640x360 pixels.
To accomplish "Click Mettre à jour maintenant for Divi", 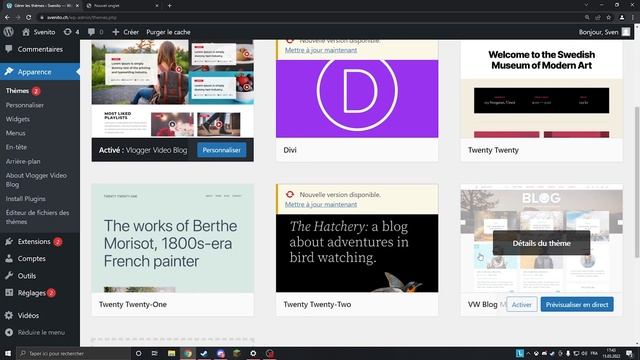I will tap(321, 50).
